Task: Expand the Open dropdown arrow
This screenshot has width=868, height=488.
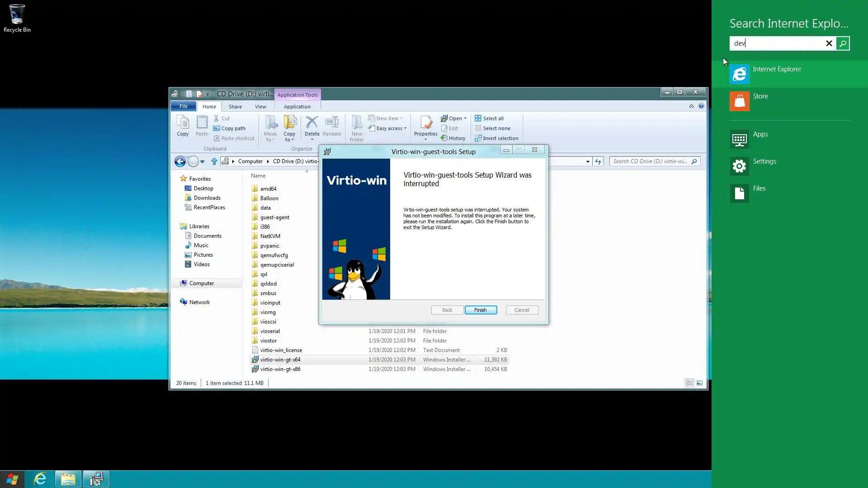Action: click(465, 118)
